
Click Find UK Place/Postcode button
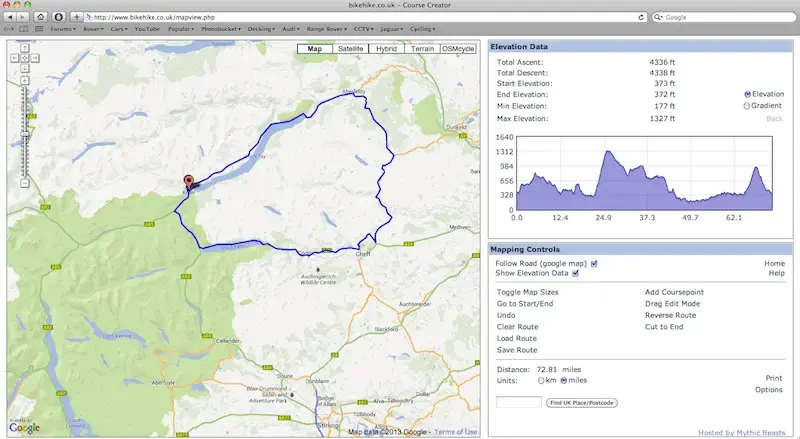click(582, 403)
